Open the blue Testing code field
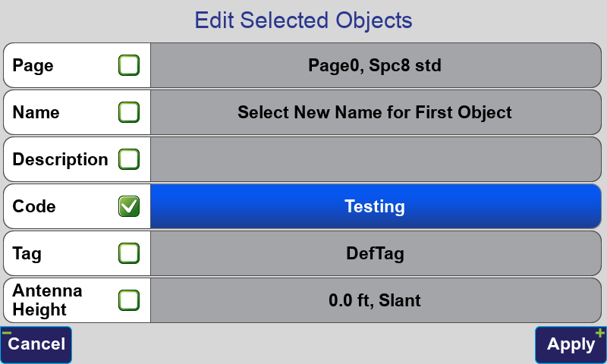The width and height of the screenshot is (607, 364). coord(376,206)
